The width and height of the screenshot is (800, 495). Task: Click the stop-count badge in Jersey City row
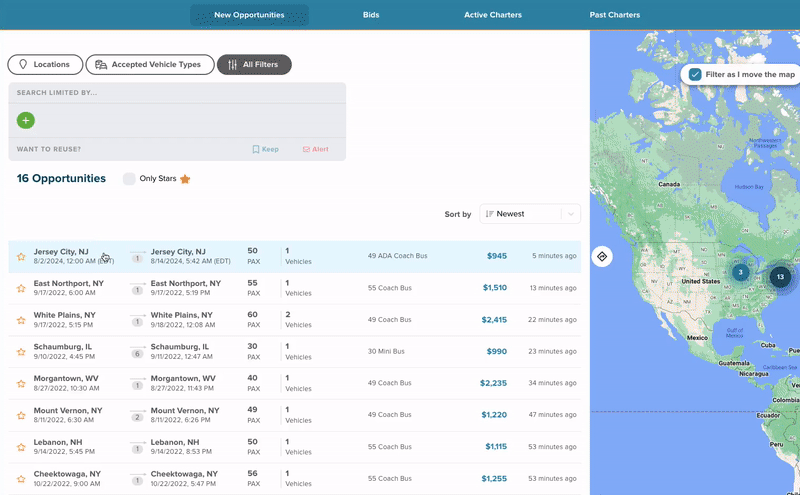point(137,259)
